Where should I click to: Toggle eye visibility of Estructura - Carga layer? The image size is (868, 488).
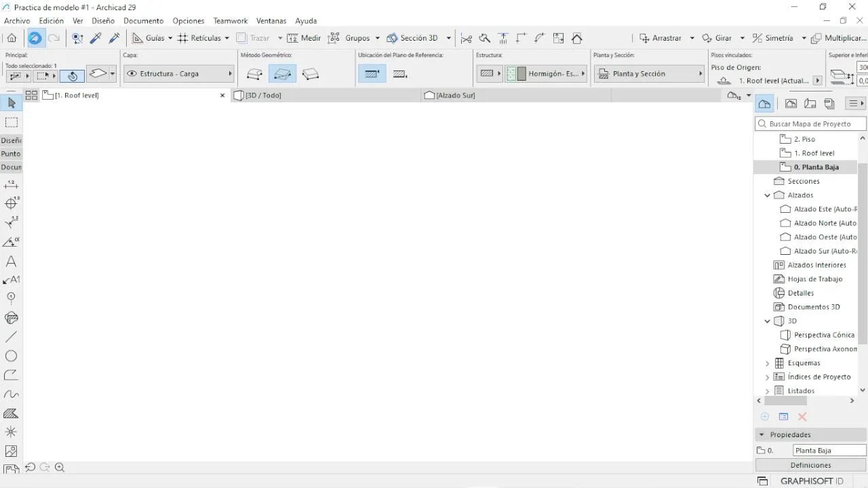pyautogui.click(x=132, y=73)
